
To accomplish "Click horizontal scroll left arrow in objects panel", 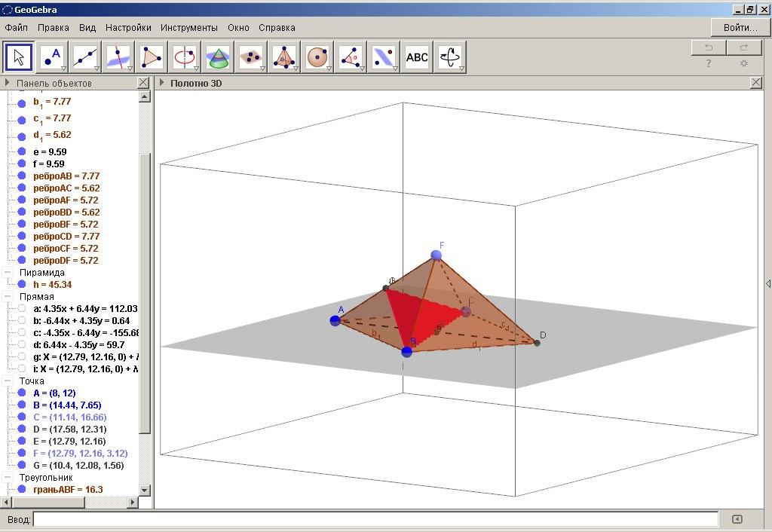I will point(6,502).
